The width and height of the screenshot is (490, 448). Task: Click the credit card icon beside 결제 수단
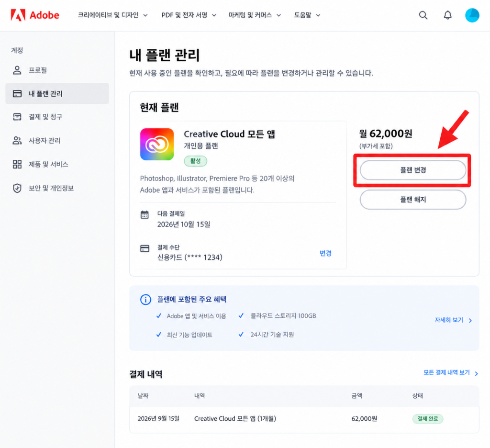click(145, 248)
